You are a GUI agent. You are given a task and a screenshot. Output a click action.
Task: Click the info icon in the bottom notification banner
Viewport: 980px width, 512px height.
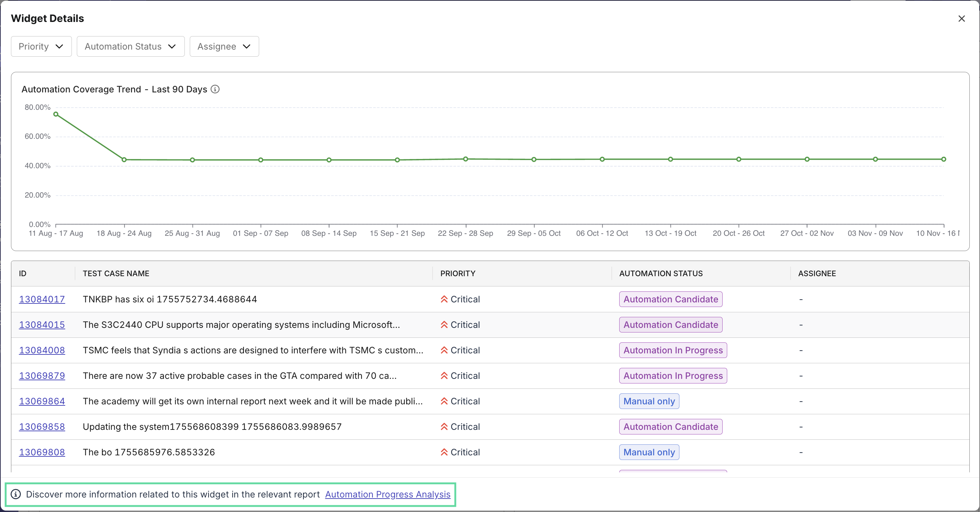[16, 494]
